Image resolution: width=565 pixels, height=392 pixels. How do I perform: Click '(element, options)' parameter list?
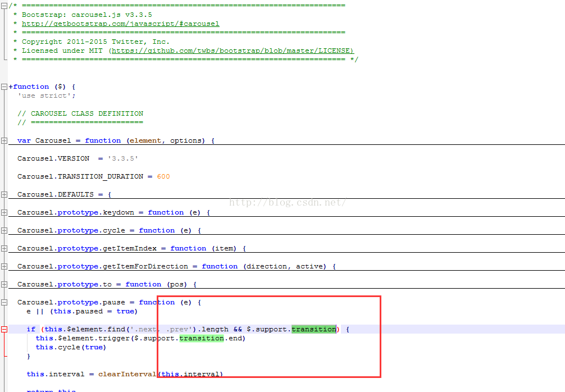[166, 140]
